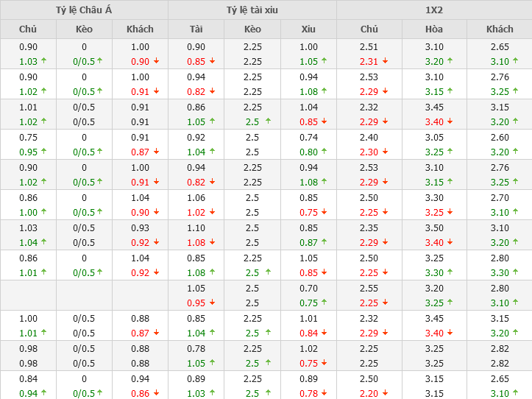532x399 pixels.
Task: Pick the 1.10 Tài odds cell
Action: (196, 227)
